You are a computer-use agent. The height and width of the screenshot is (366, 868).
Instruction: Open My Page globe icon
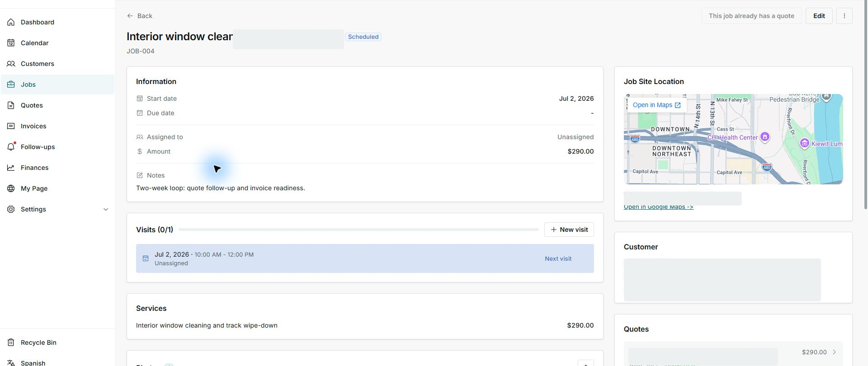(11, 188)
